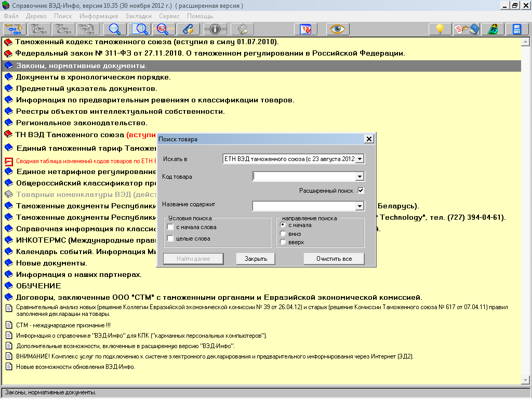Open the Помощь menu
The width and height of the screenshot is (532, 399).
(200, 16)
